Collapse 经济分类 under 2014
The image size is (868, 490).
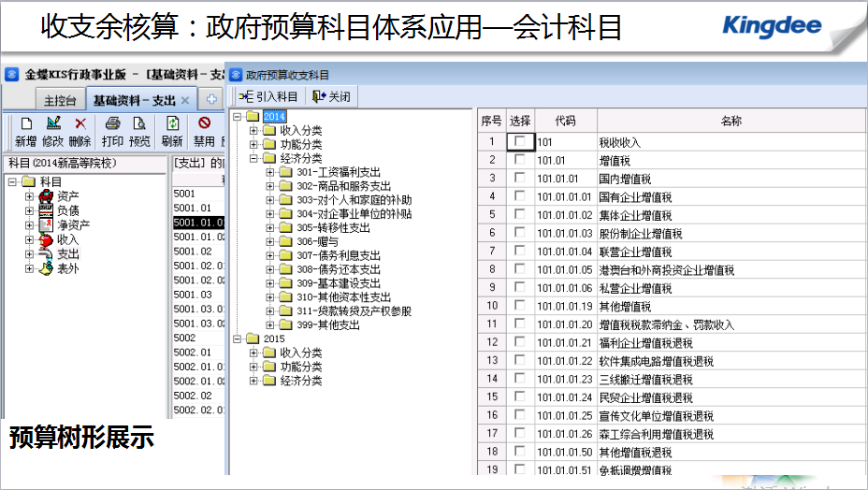click(253, 158)
